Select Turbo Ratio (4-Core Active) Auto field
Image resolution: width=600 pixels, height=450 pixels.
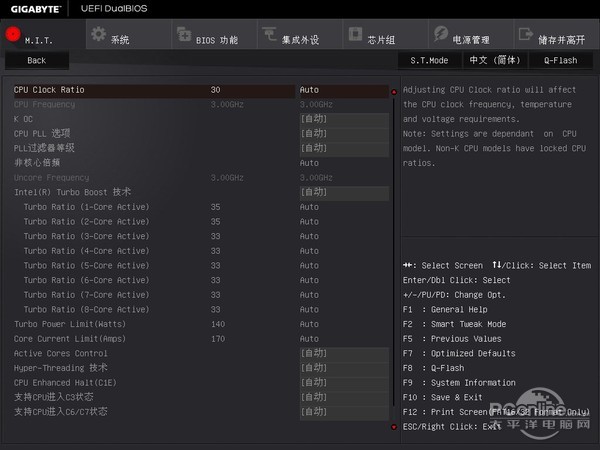309,251
